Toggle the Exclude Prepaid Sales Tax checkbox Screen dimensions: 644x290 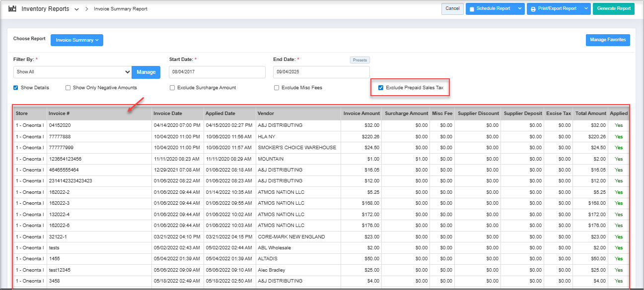click(381, 88)
